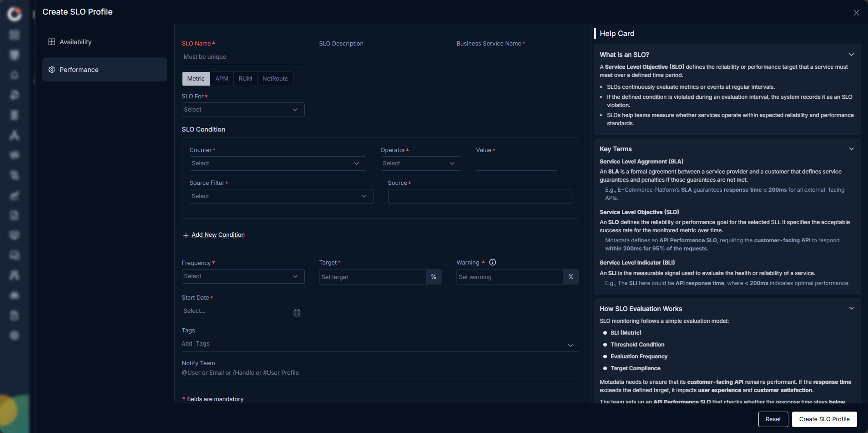
Task: Expand the Add Tags dropdown
Action: click(x=570, y=346)
